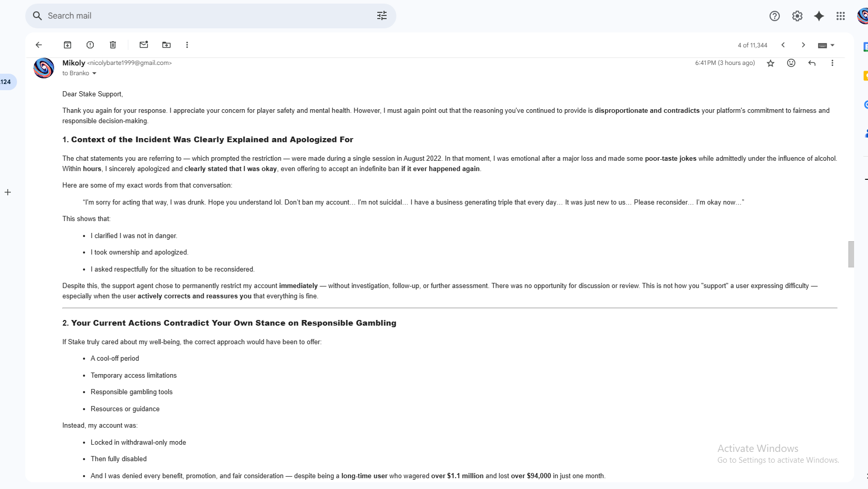This screenshot has height=489, width=868.
Task: Click bullet 'Resources or guidance'
Action: pyautogui.click(x=125, y=409)
